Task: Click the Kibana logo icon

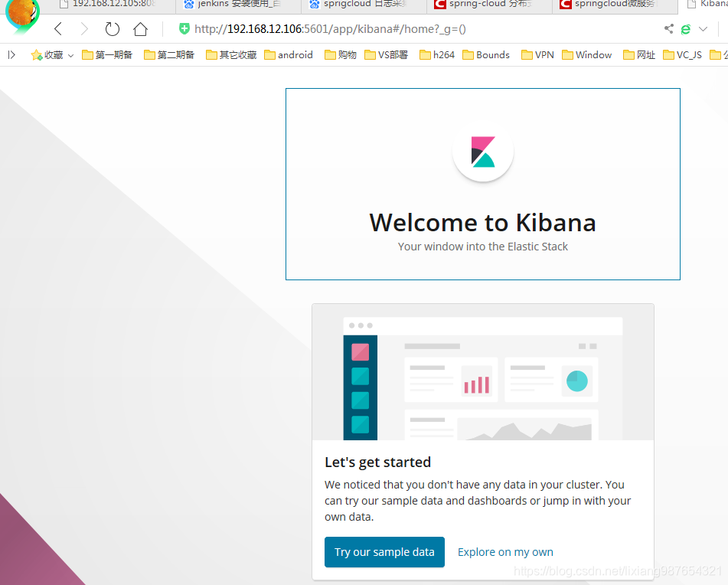Action: 483,152
